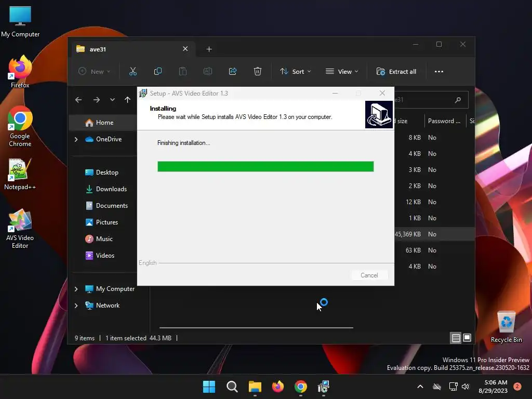Click the Share icon in File Explorer toolbar
This screenshot has height=399, width=532.
pyautogui.click(x=233, y=72)
